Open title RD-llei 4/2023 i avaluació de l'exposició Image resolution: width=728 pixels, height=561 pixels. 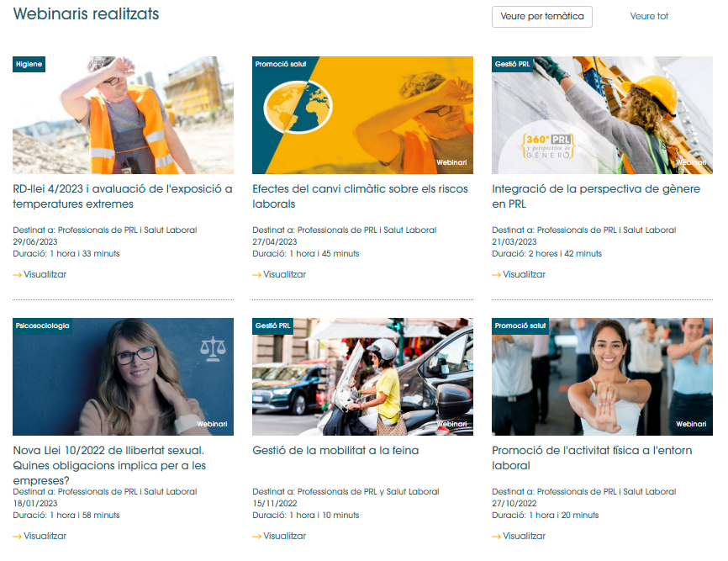click(x=123, y=197)
